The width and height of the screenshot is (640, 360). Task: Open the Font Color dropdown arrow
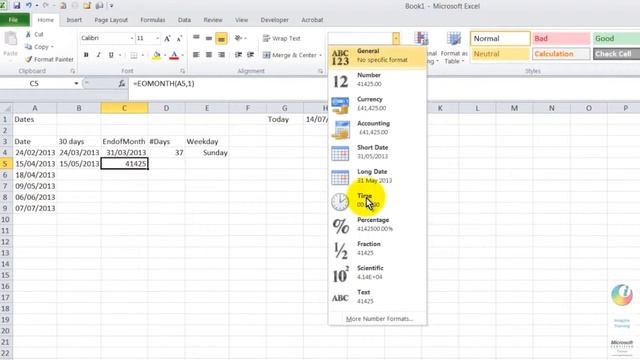point(182,55)
